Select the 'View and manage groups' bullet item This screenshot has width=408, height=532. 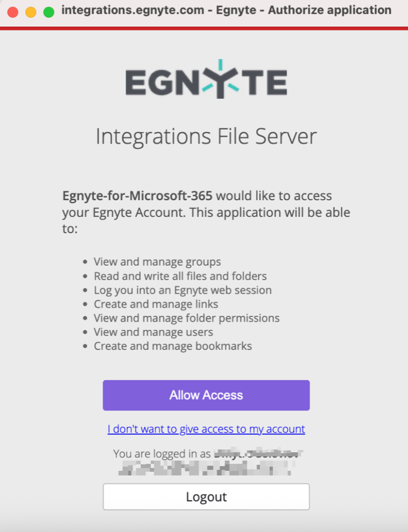pyautogui.click(x=158, y=261)
